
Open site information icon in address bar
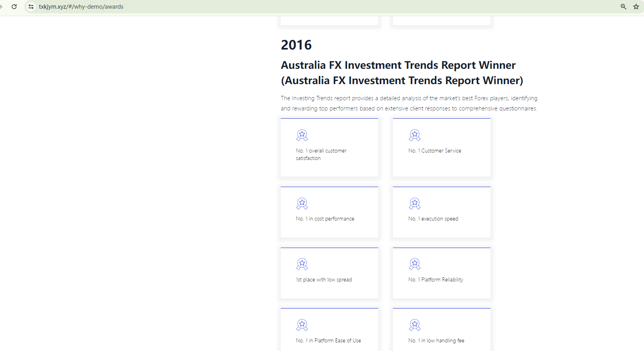coord(31,7)
